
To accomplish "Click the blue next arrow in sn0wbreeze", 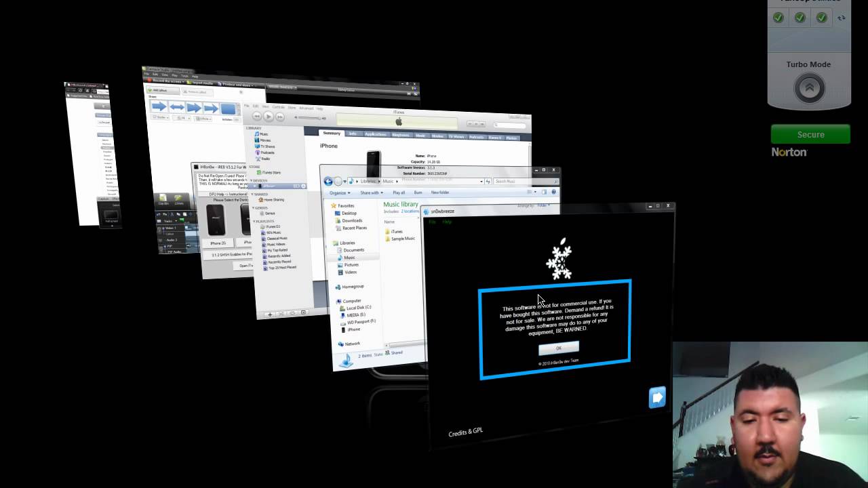I will pyautogui.click(x=657, y=397).
